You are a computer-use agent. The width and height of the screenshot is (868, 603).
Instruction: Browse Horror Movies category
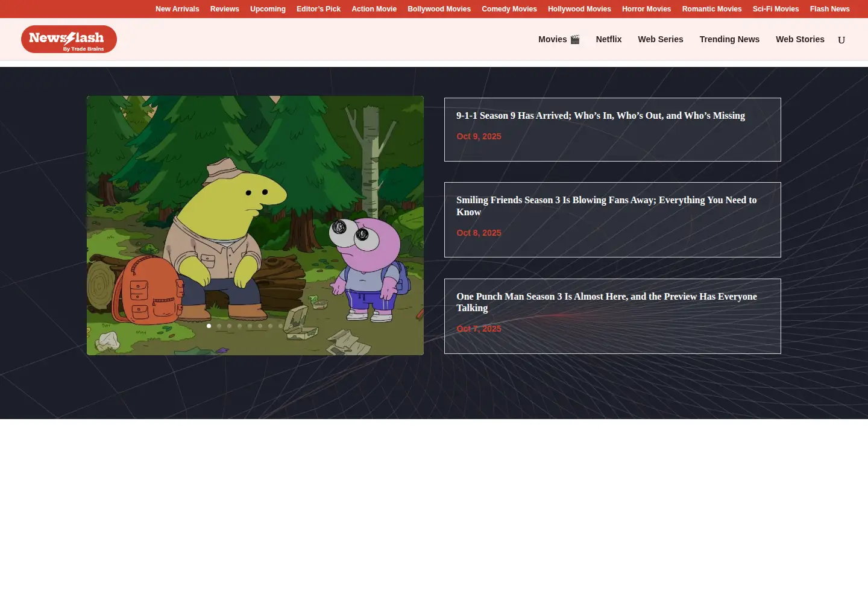click(646, 9)
